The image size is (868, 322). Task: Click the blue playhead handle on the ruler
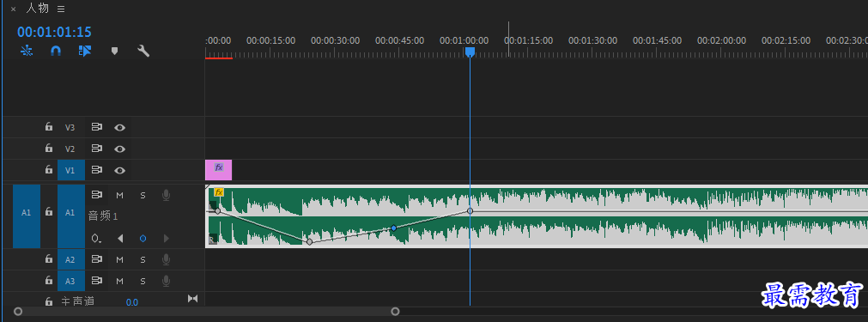click(x=470, y=52)
